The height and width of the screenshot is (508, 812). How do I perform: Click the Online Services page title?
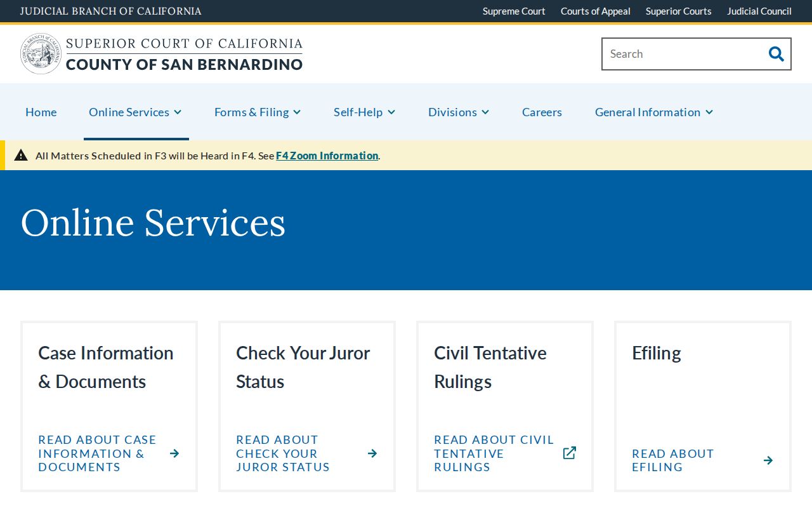pos(154,223)
